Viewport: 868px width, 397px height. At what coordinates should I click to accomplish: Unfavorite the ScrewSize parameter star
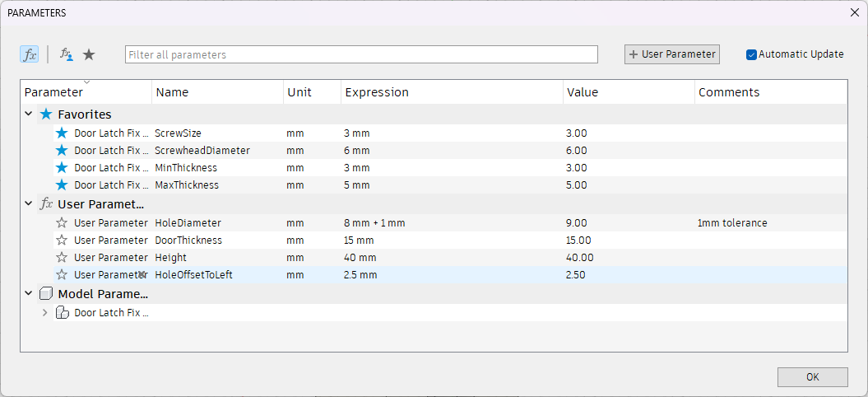click(x=62, y=133)
